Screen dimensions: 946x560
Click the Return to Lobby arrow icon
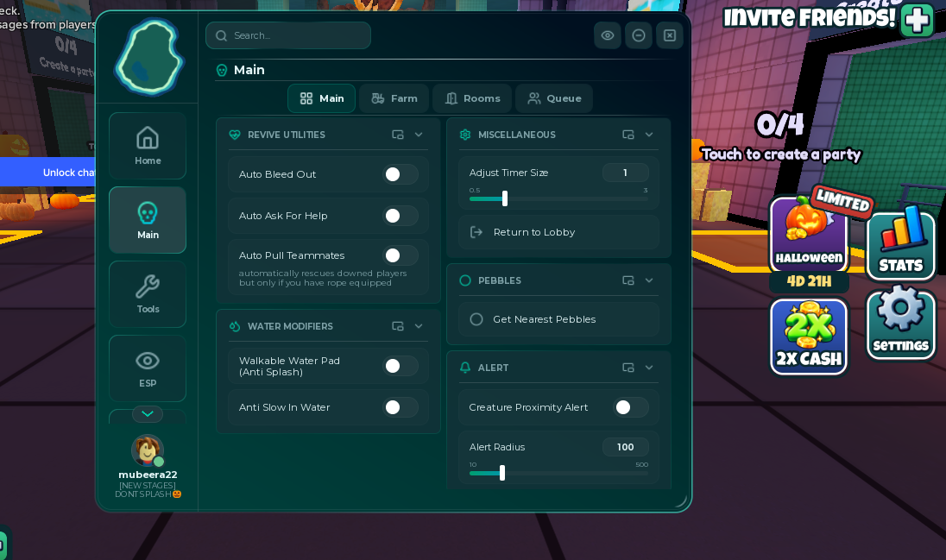point(476,232)
